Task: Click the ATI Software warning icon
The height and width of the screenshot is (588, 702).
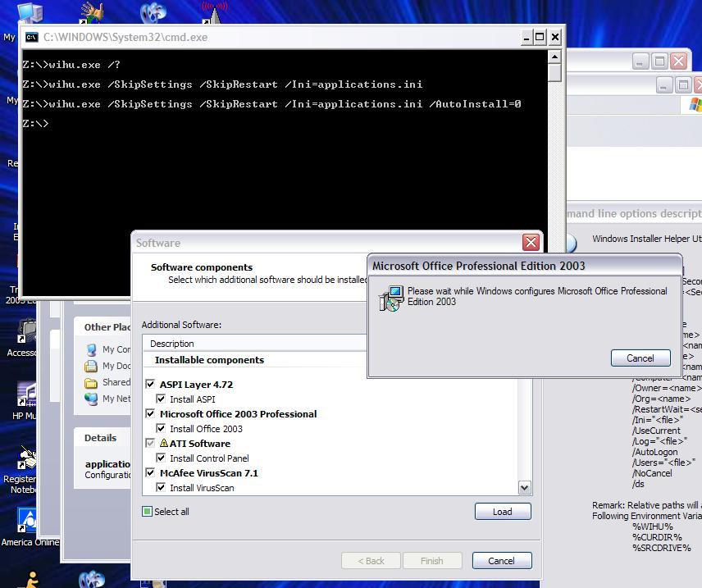Action: click(164, 443)
